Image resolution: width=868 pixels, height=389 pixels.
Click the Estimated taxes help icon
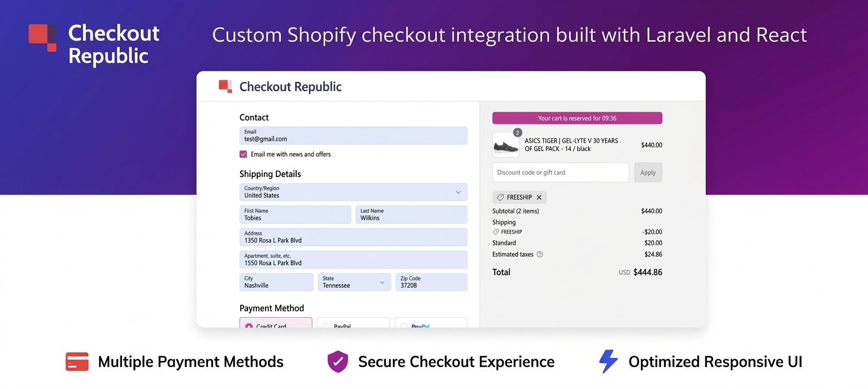tap(540, 254)
